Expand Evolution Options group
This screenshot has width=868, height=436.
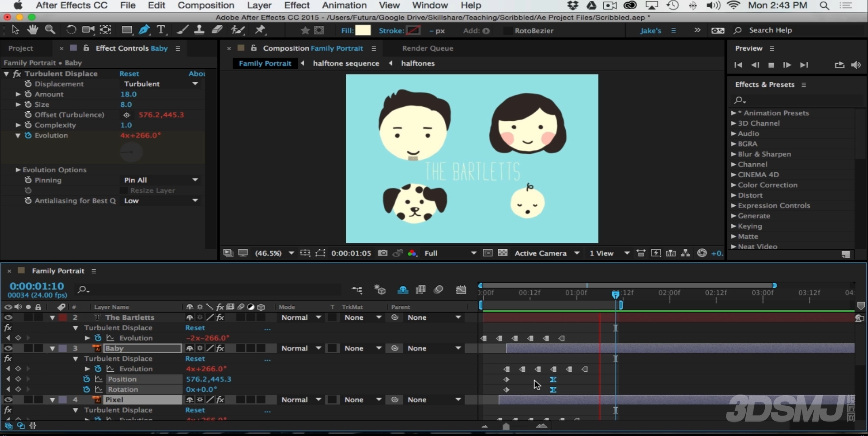tap(18, 170)
